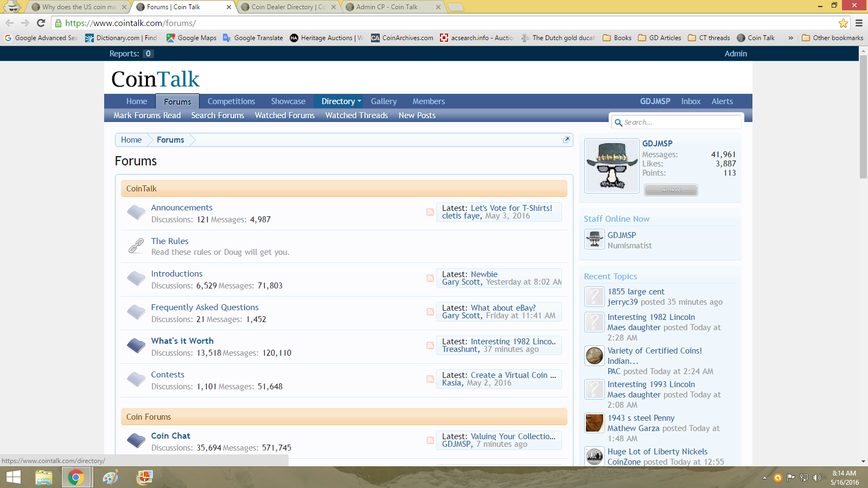
Task: Click the Chrome taskbar icon
Action: click(x=75, y=477)
